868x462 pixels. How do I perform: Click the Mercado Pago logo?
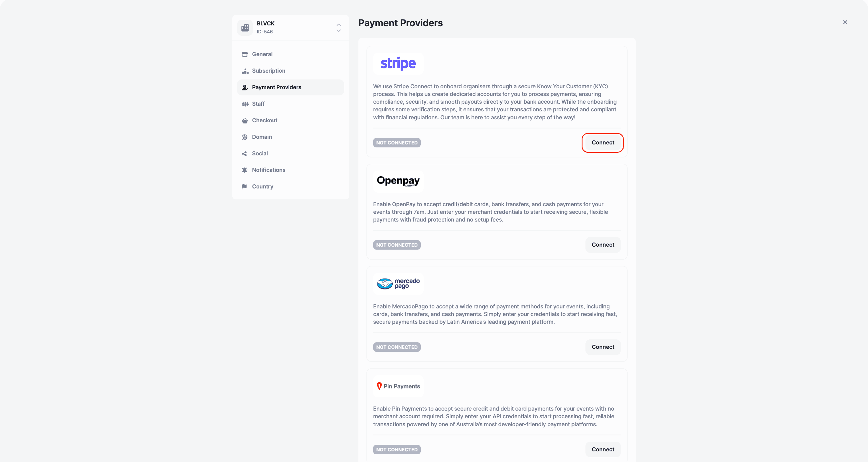point(398,284)
